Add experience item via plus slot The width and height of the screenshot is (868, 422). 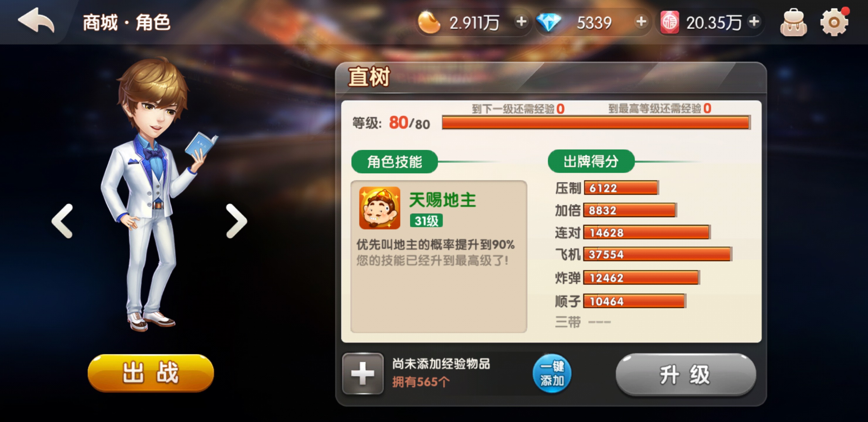coord(362,373)
